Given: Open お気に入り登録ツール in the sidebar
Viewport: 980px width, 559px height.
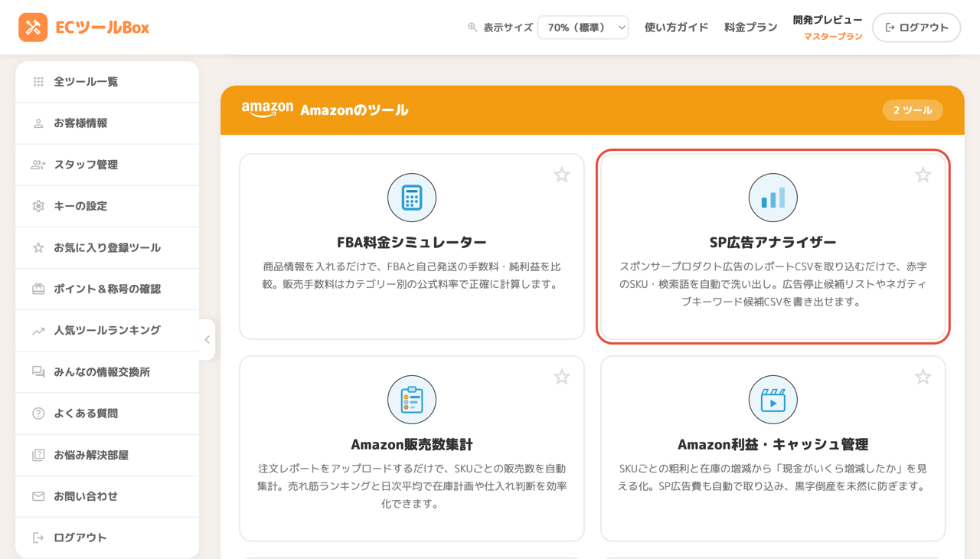Looking at the screenshot, I should (107, 247).
